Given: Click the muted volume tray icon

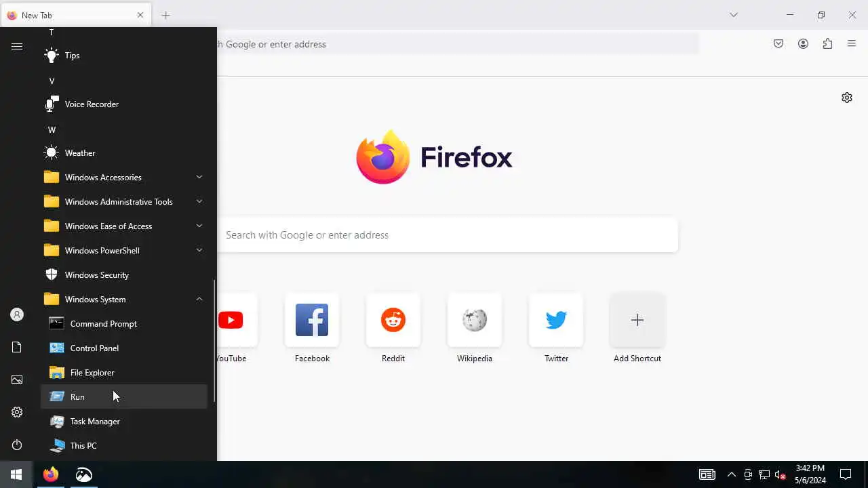Looking at the screenshot, I should tap(781, 474).
